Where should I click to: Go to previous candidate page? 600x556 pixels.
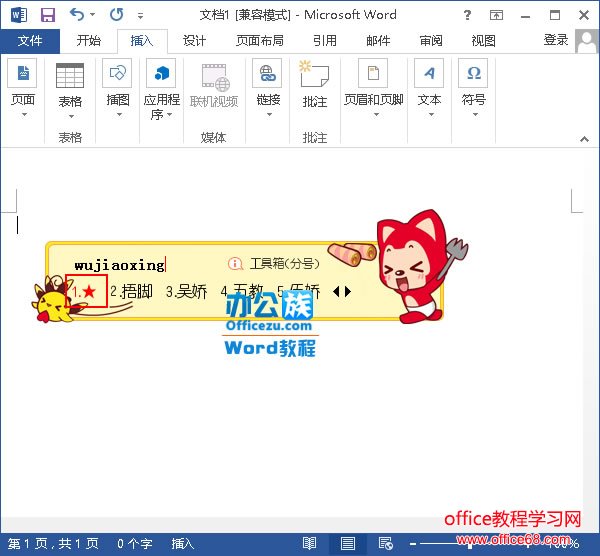click(336, 292)
